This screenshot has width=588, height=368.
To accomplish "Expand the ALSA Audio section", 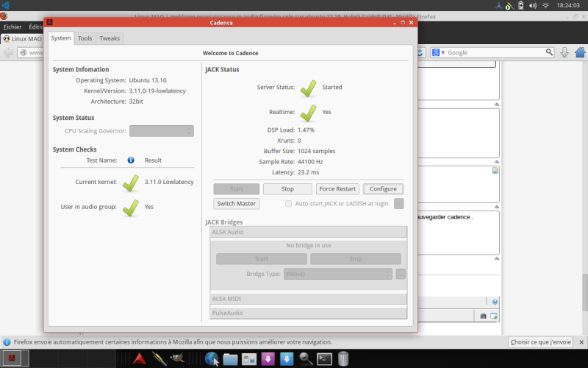I will coord(308,232).
